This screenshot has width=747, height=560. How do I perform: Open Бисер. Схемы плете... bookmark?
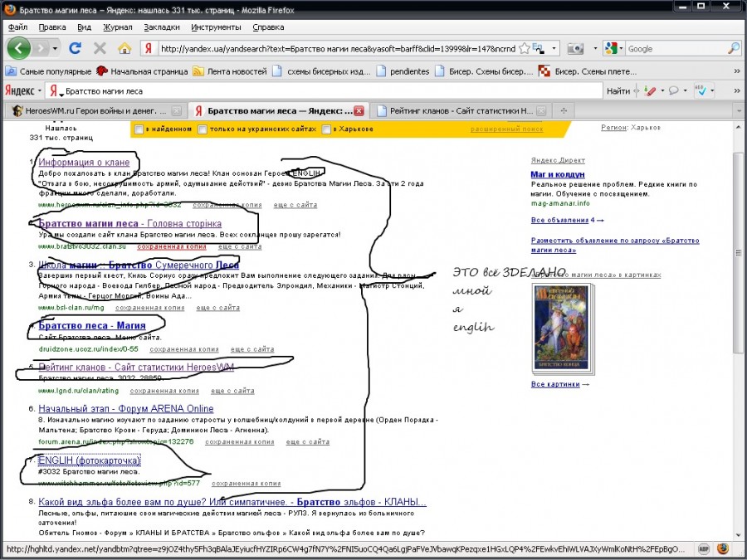click(588, 71)
